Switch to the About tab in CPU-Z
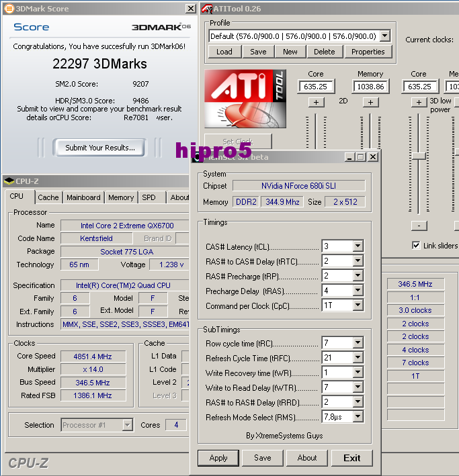The image size is (459, 476). click(x=179, y=197)
